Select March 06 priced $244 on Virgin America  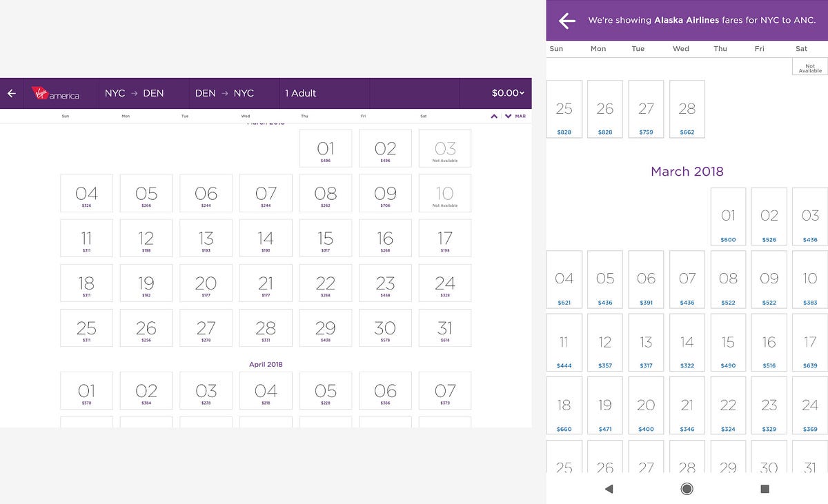(x=206, y=193)
